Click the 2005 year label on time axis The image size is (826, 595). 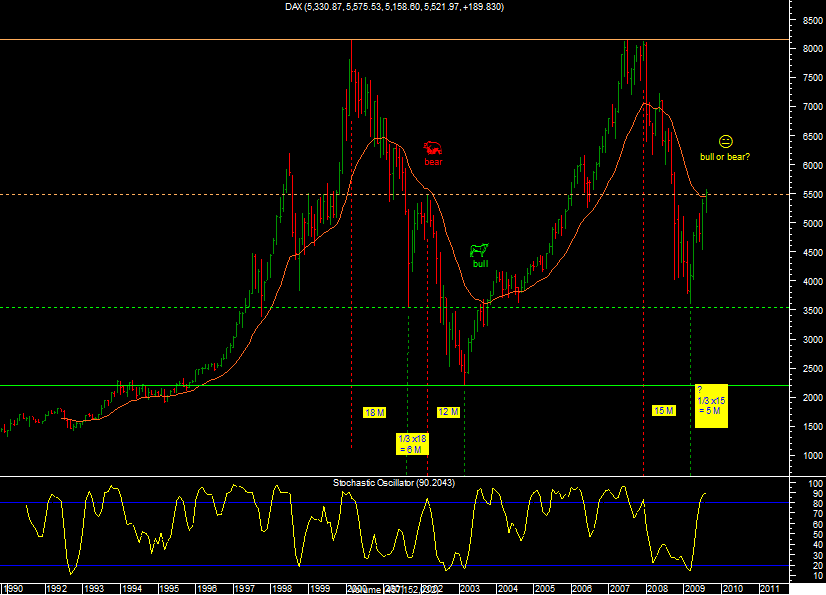coord(545,589)
